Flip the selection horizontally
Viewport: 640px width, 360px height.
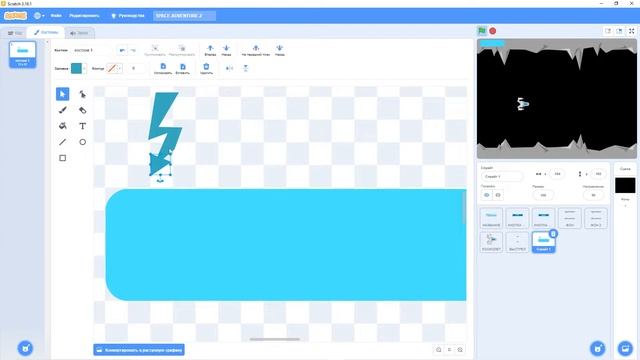click(229, 68)
